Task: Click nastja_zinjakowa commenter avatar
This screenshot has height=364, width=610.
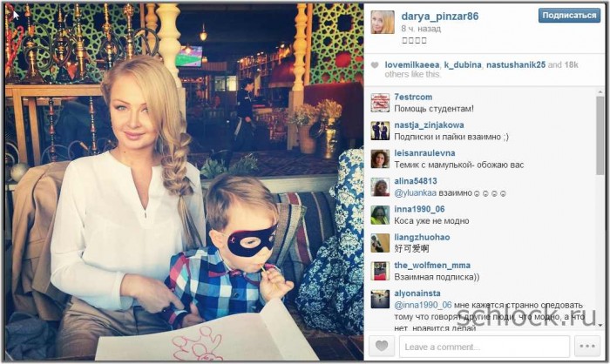Action: point(380,131)
